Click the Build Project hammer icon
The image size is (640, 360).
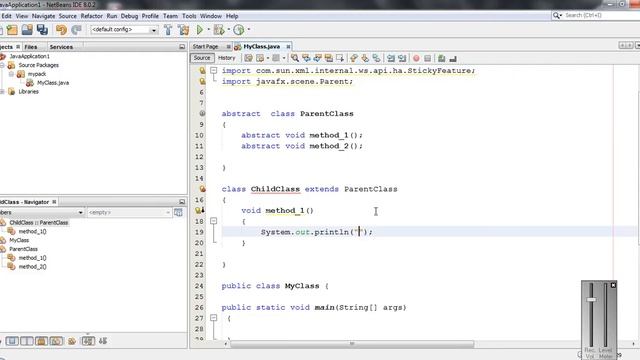(x=168, y=30)
